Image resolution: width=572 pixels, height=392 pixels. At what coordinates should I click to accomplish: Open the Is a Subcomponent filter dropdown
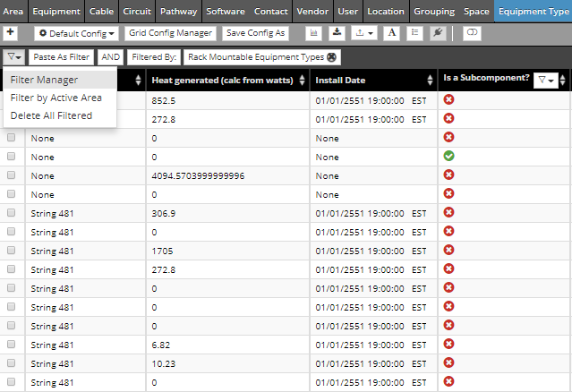click(546, 81)
